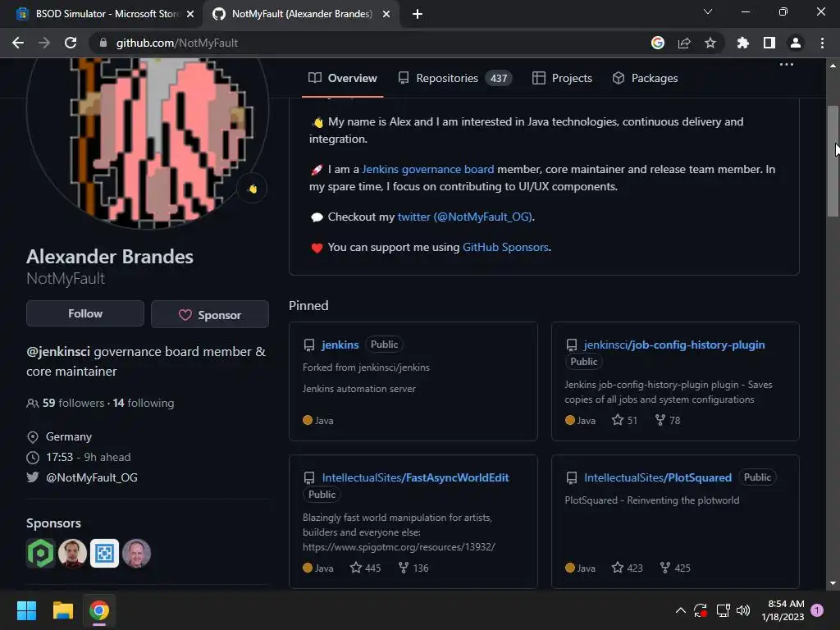Open the Google icon in address bar
The image size is (840, 630).
click(658, 43)
